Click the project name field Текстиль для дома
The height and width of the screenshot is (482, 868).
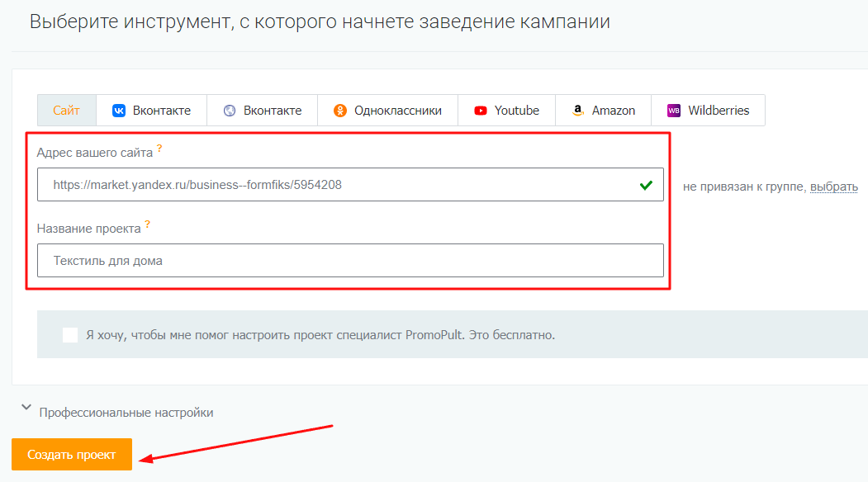point(350,261)
